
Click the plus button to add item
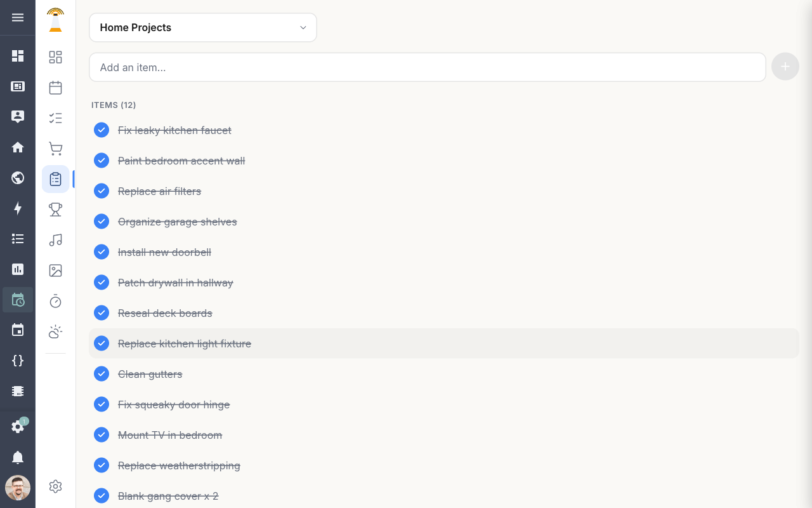tap(785, 66)
